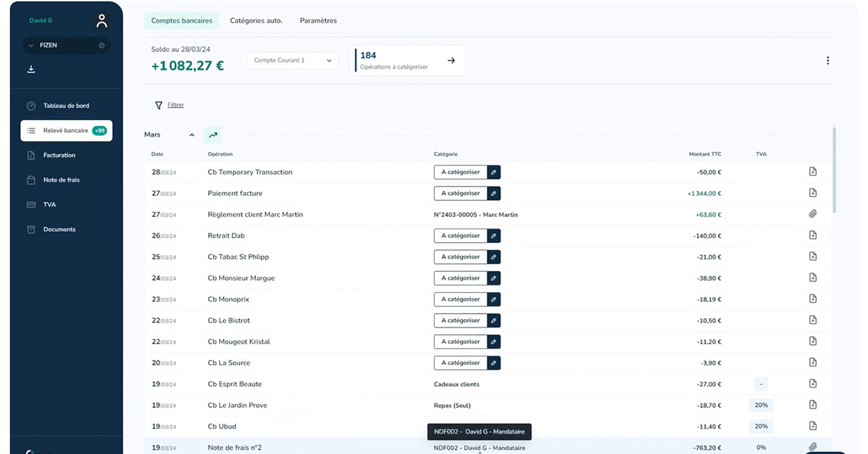This screenshot has width=868, height=454.
Task: Open FIZEN settings gear icon
Action: coord(102,46)
